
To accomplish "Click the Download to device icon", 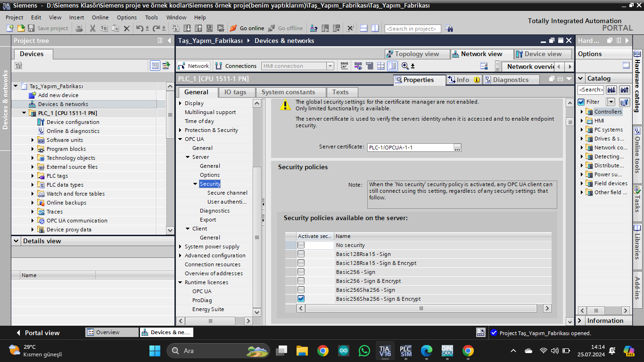I will click(x=187, y=28).
